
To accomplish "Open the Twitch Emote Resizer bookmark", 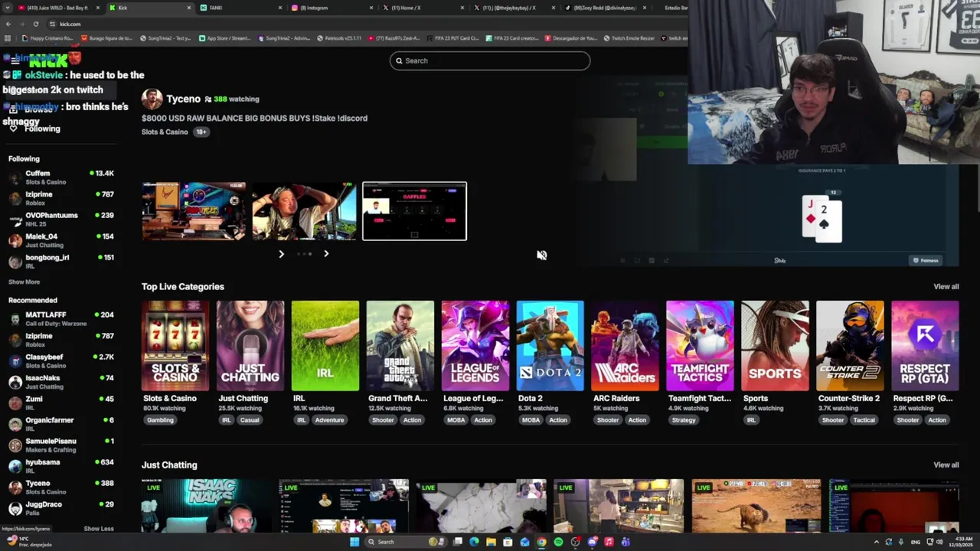I will [629, 38].
